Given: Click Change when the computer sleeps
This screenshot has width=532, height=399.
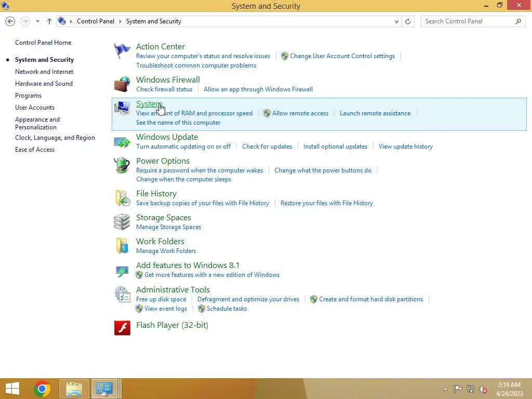Looking at the screenshot, I should click(x=183, y=179).
